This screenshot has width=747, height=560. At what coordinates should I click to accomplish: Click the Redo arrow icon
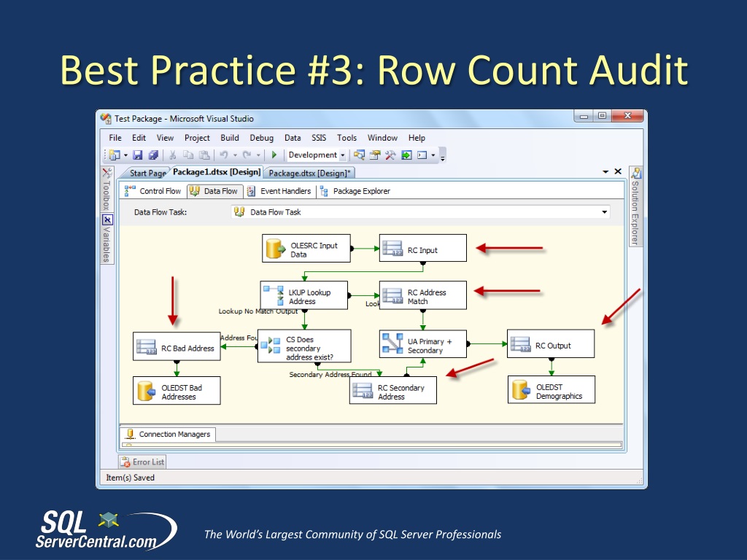(247, 155)
